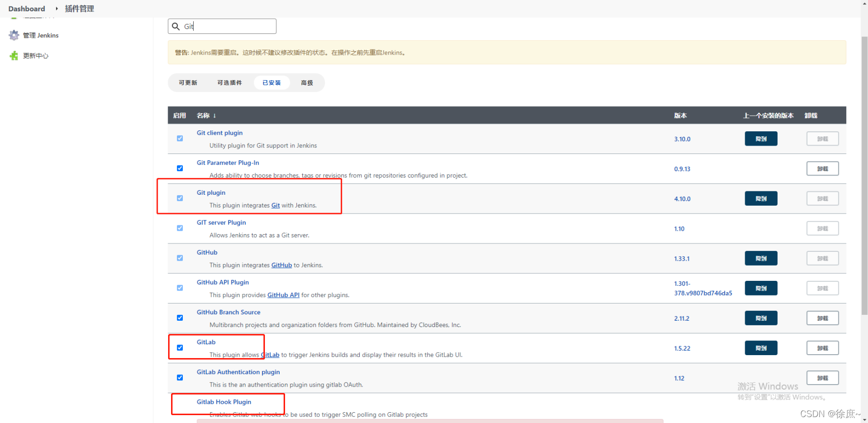
Task: Click the 管理 Jenkins gear icon
Action: point(14,35)
